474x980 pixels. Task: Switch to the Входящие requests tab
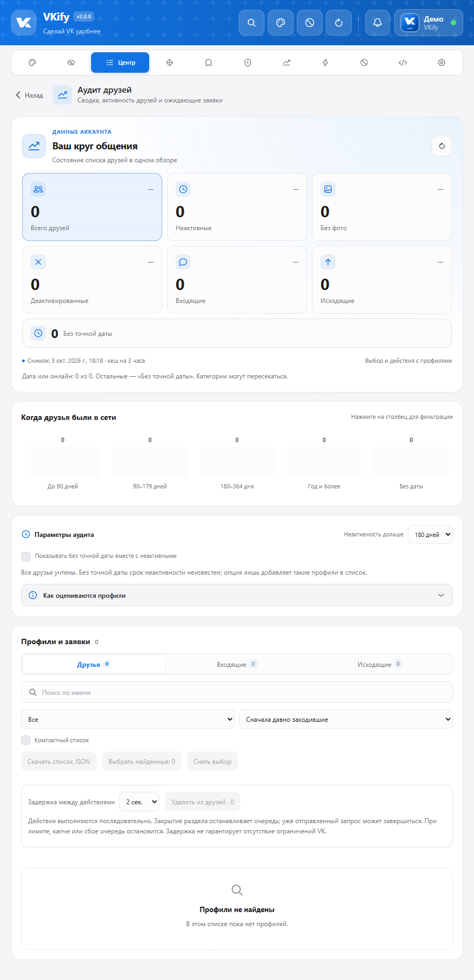(237, 664)
